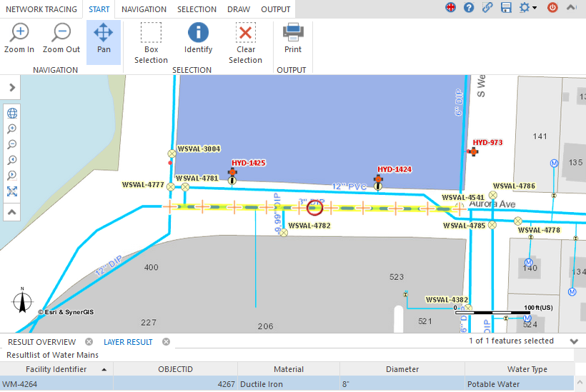
Task: Click the full extent globe icon
Action: pos(12,113)
